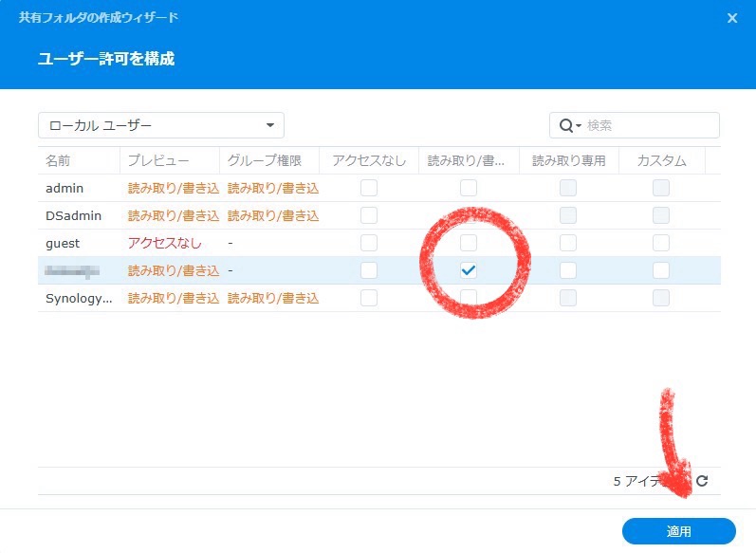
Task: Expand the ローカル ユーザー dropdown
Action: click(161, 125)
